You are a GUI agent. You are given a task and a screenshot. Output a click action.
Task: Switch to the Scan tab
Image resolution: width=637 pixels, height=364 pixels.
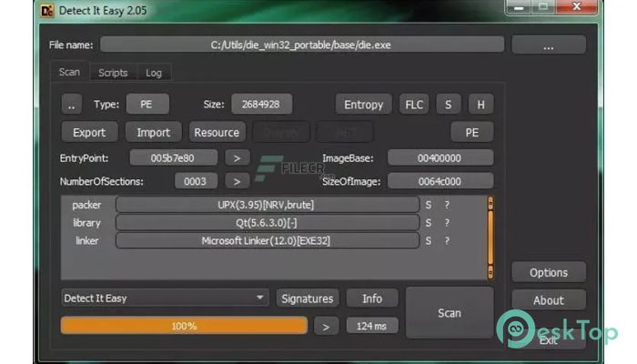(x=69, y=72)
